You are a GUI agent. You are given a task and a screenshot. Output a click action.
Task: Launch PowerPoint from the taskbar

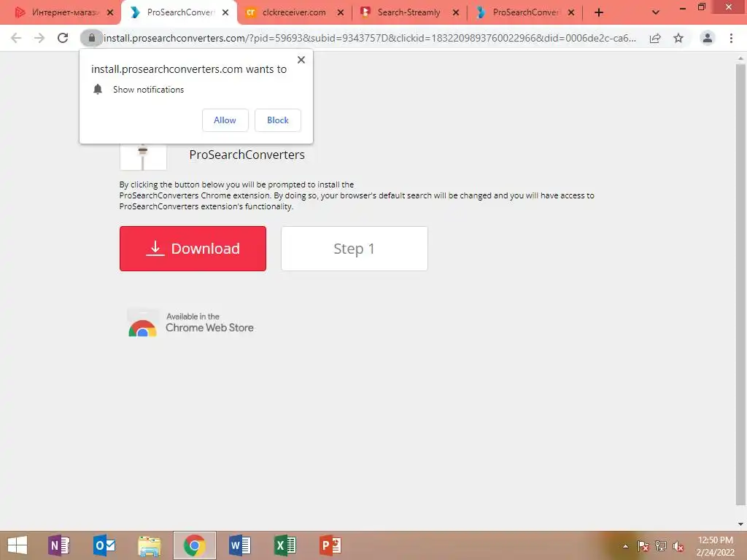tap(330, 545)
